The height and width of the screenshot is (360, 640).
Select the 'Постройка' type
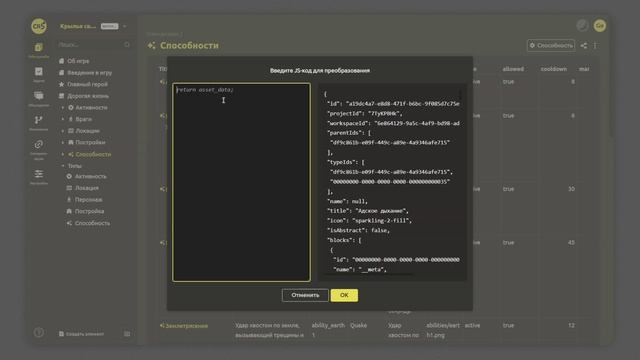[89, 211]
